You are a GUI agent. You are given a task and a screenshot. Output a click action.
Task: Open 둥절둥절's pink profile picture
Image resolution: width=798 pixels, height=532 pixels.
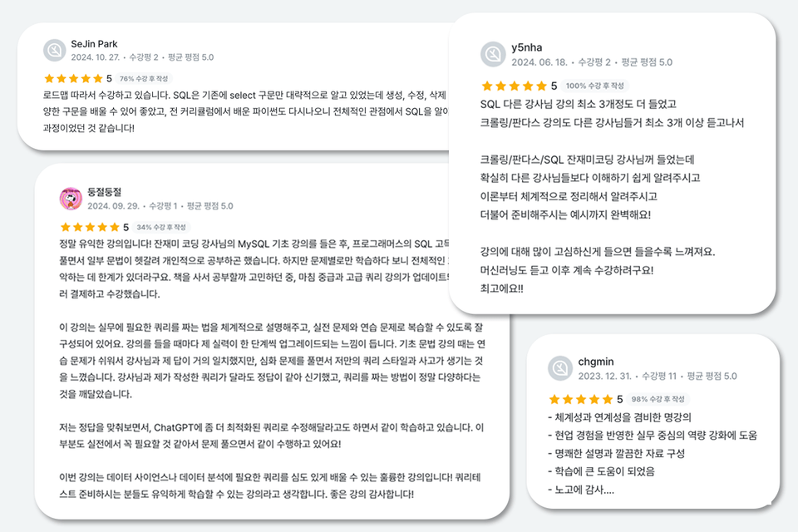pos(71,198)
